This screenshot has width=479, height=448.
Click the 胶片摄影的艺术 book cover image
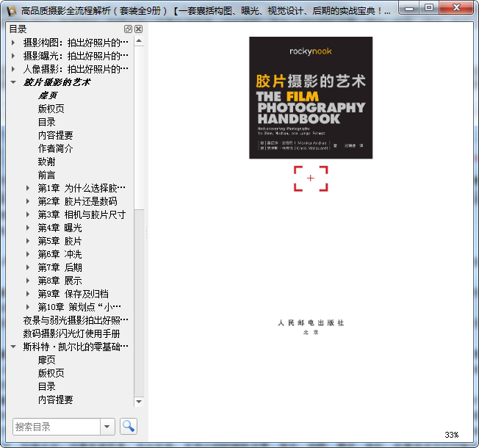(x=311, y=98)
